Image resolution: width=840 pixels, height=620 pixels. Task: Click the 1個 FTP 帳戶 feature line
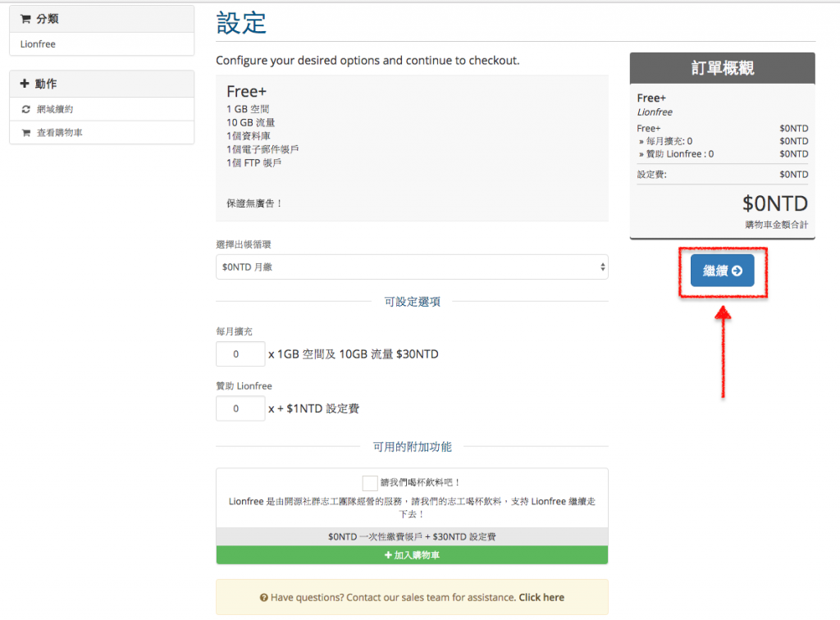(254, 162)
